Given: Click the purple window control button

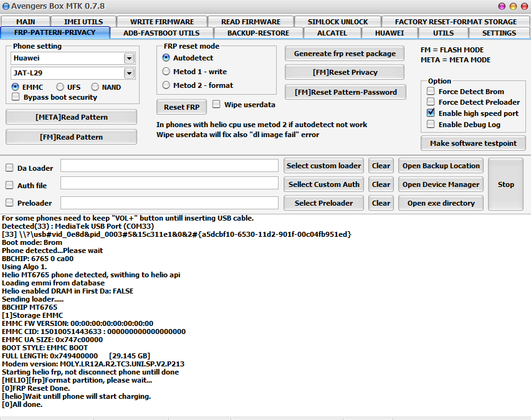Looking at the screenshot, I should [502, 6].
